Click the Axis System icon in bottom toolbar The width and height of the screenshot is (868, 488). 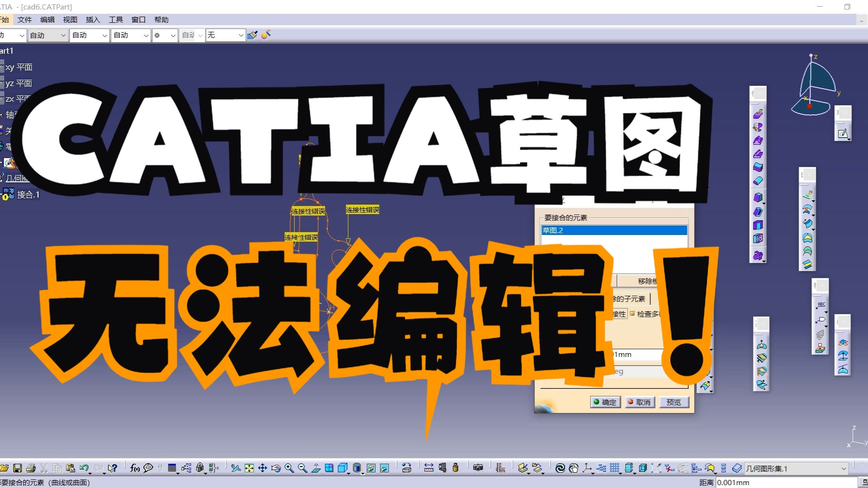587,468
